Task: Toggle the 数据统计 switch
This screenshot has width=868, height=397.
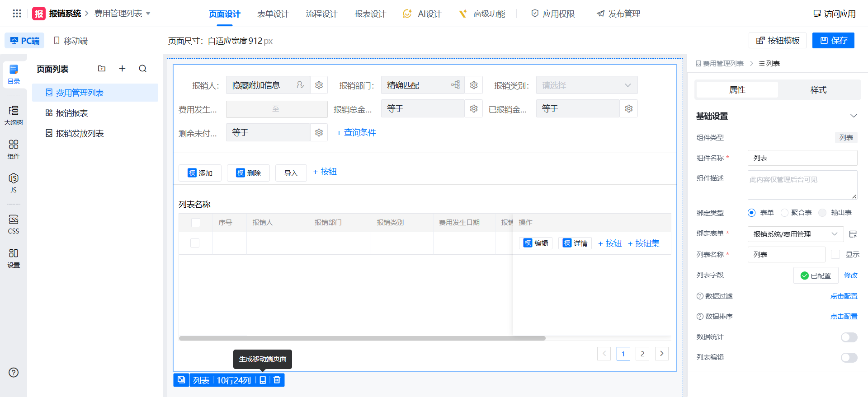Action: 849,337
